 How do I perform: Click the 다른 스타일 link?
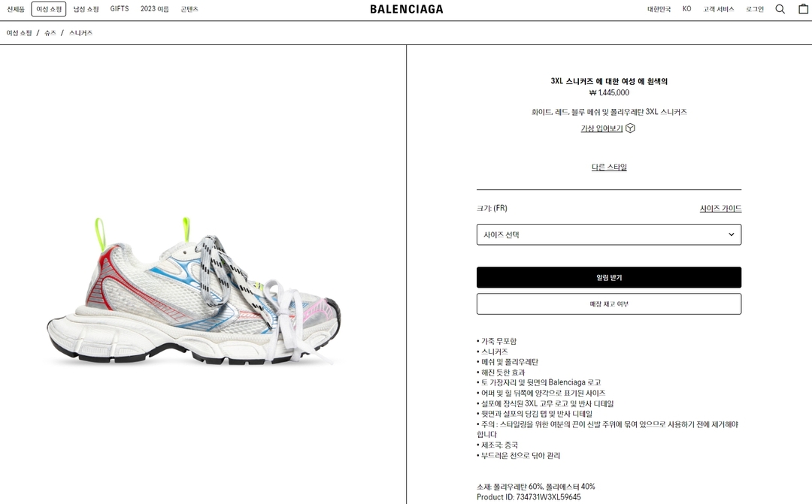(609, 167)
